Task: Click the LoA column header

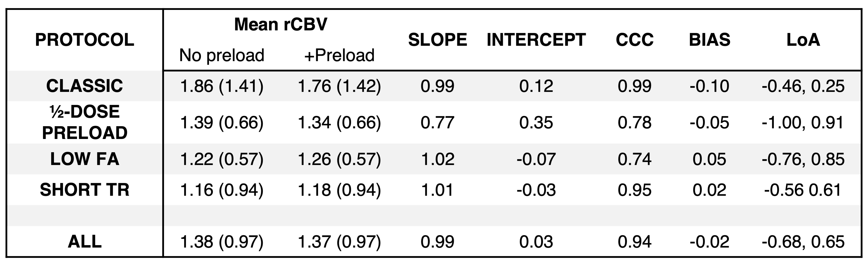Action: point(803,40)
